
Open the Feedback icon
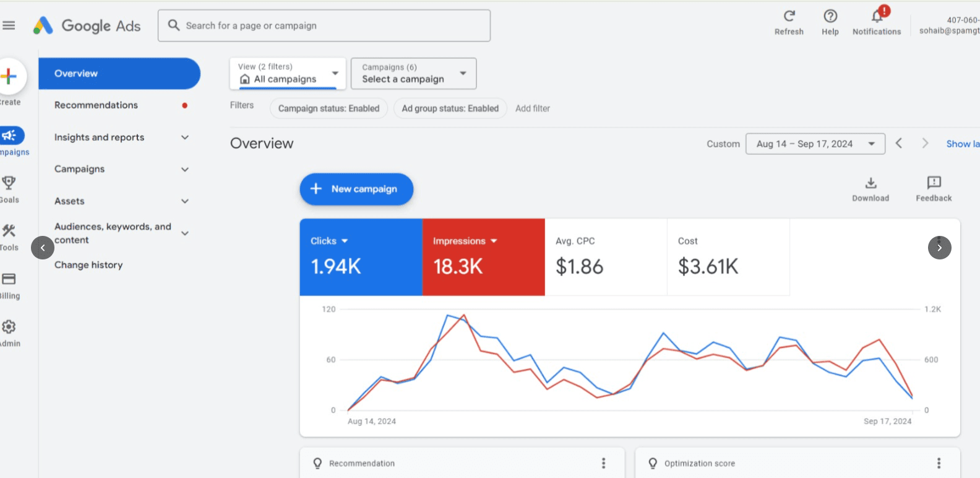coord(934,183)
